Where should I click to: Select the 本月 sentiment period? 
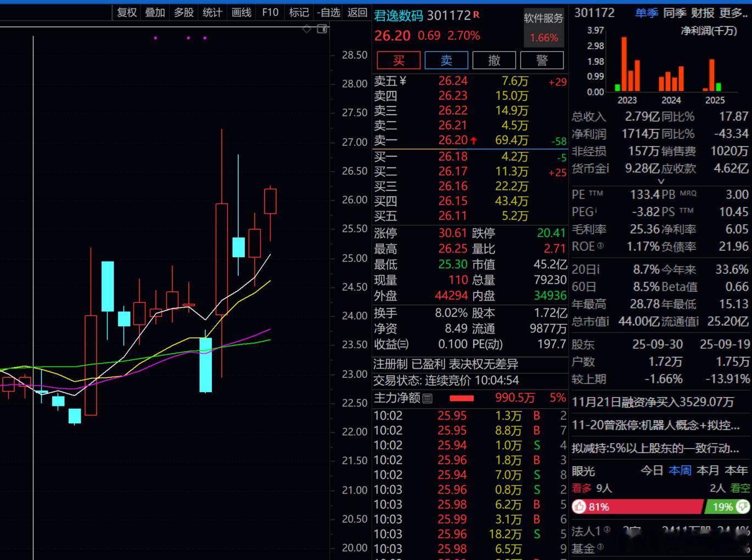point(708,471)
